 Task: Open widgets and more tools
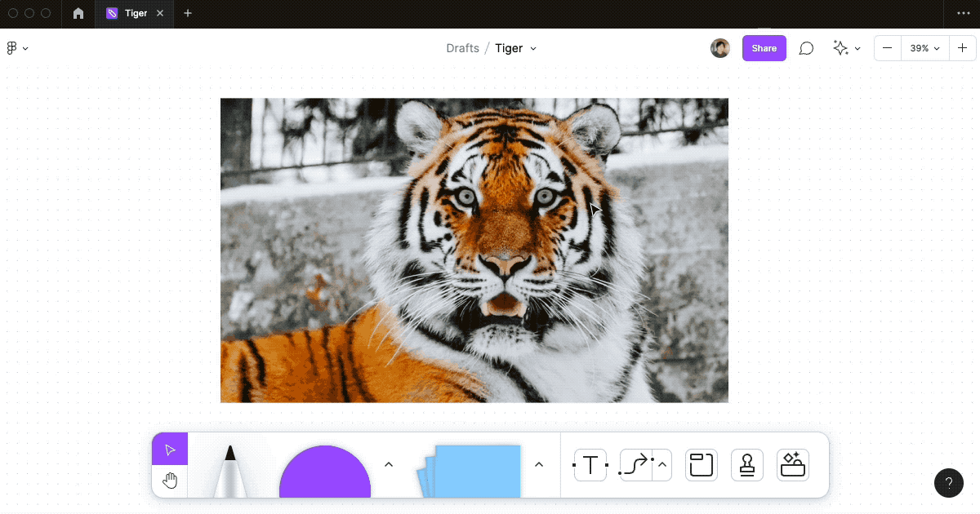793,465
